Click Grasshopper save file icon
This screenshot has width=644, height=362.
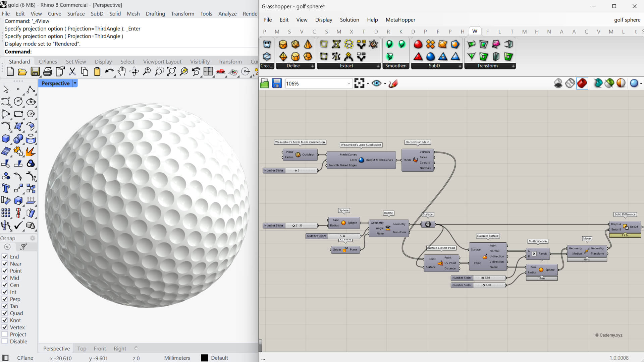pyautogui.click(x=277, y=83)
